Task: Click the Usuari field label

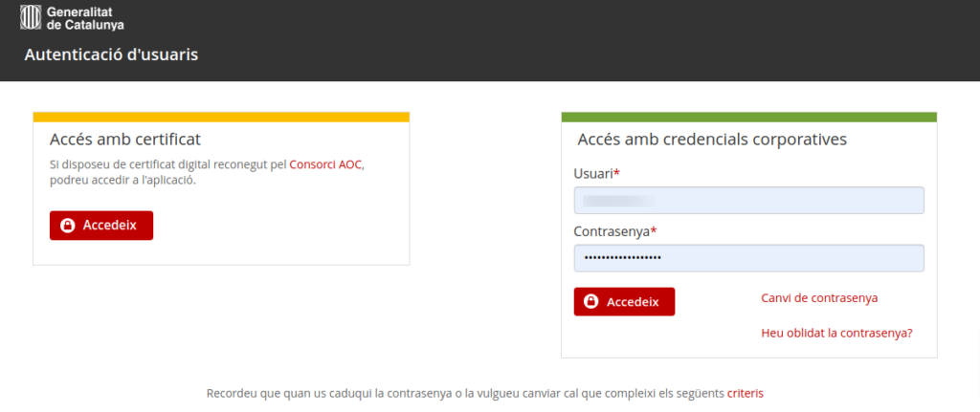Action: click(x=593, y=173)
